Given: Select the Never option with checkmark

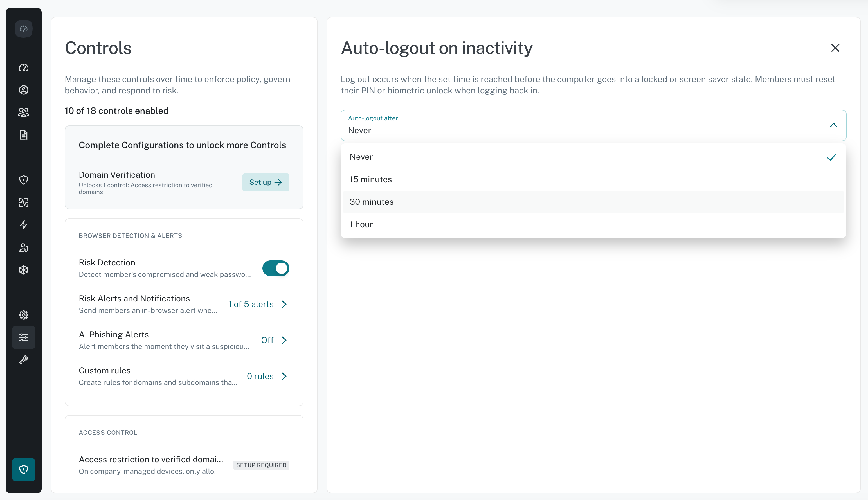Looking at the screenshot, I should [x=593, y=157].
